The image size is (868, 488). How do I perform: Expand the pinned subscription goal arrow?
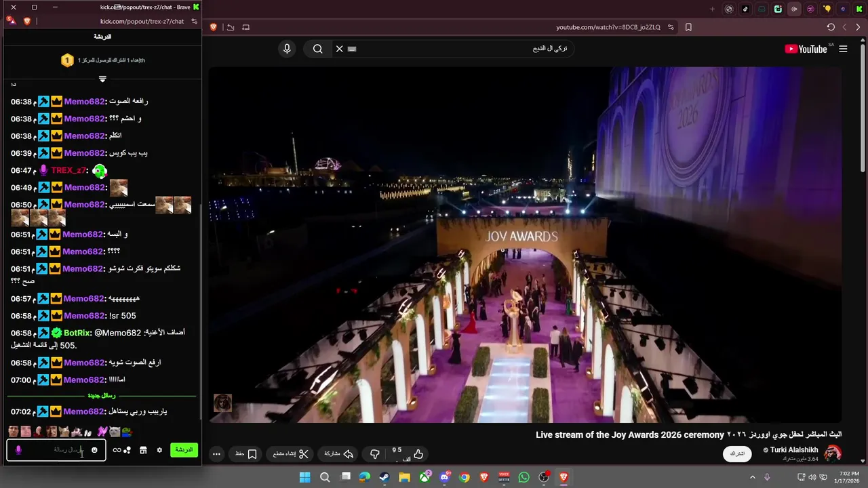pos(102,79)
